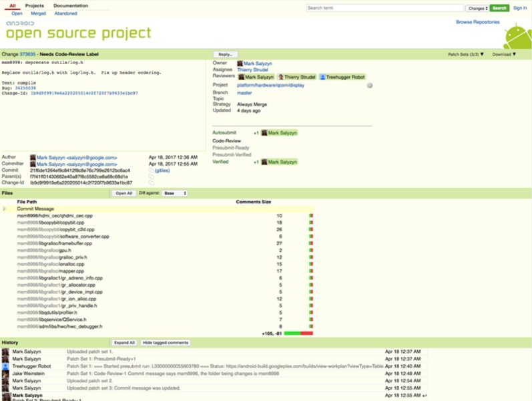Copy the Parent(s) hash clipboard icon
Viewport: 532px width, 401px height.
tap(151, 176)
